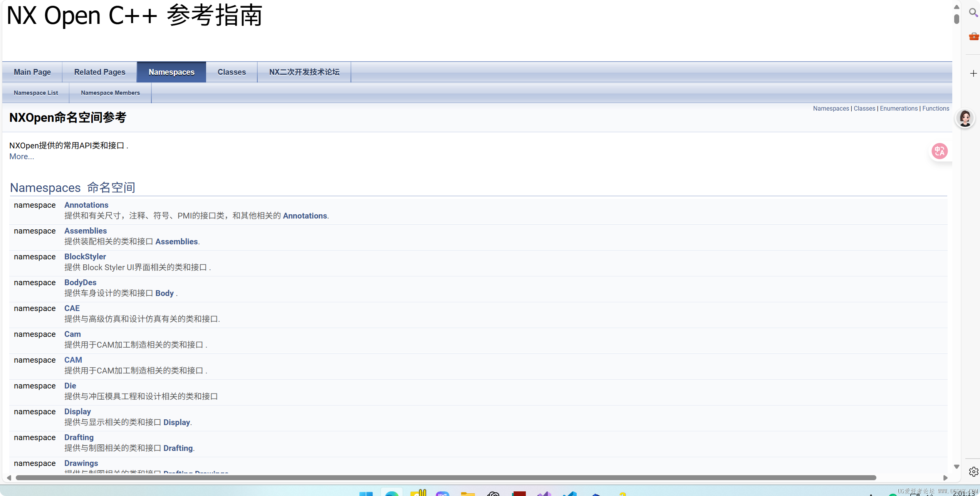
Task: Jump to Classes summary link
Action: [x=864, y=109]
